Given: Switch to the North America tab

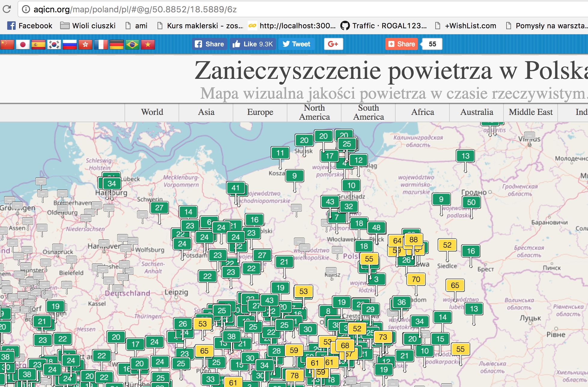Looking at the screenshot, I should click(x=314, y=112).
